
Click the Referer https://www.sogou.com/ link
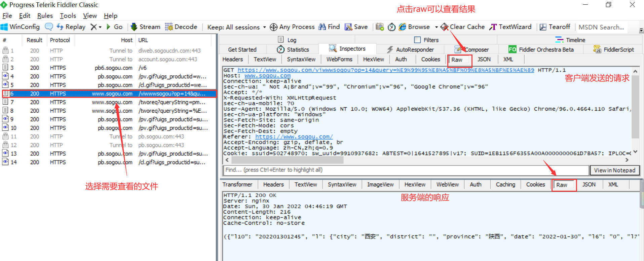click(x=294, y=137)
